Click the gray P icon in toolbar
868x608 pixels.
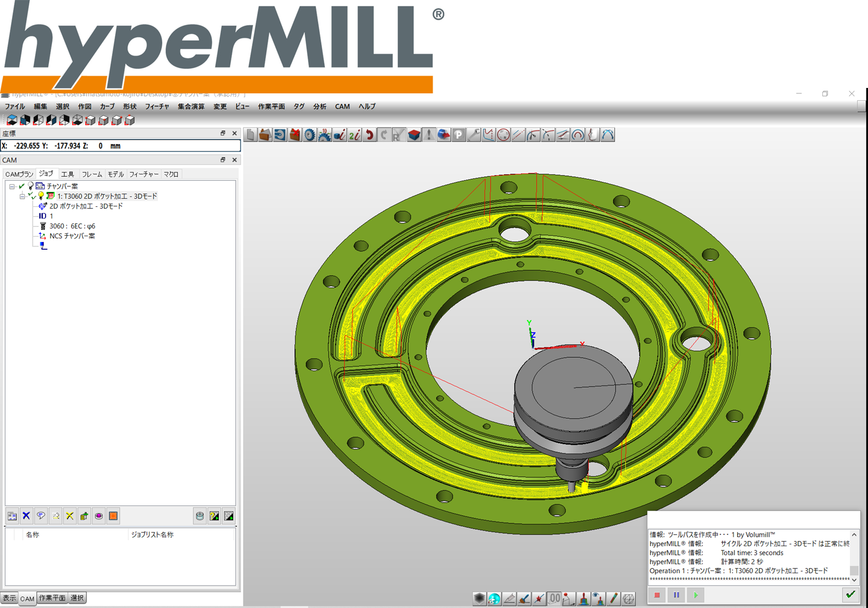pyautogui.click(x=459, y=135)
